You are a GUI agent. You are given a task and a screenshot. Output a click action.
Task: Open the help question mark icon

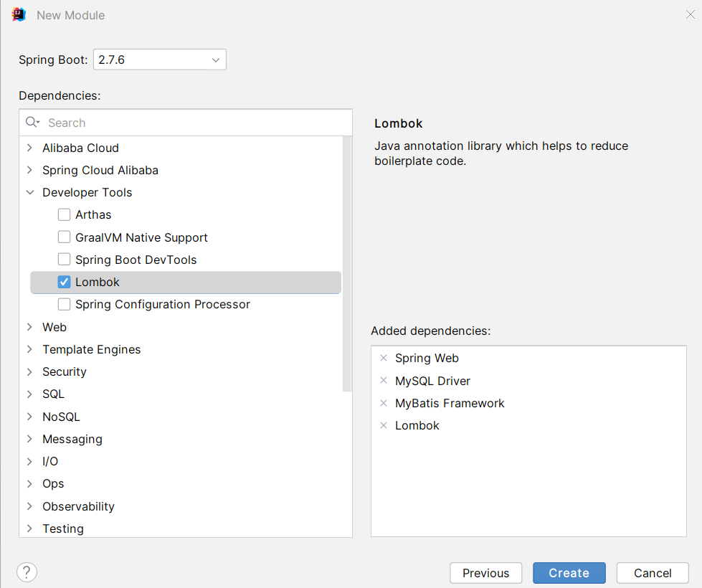click(27, 572)
